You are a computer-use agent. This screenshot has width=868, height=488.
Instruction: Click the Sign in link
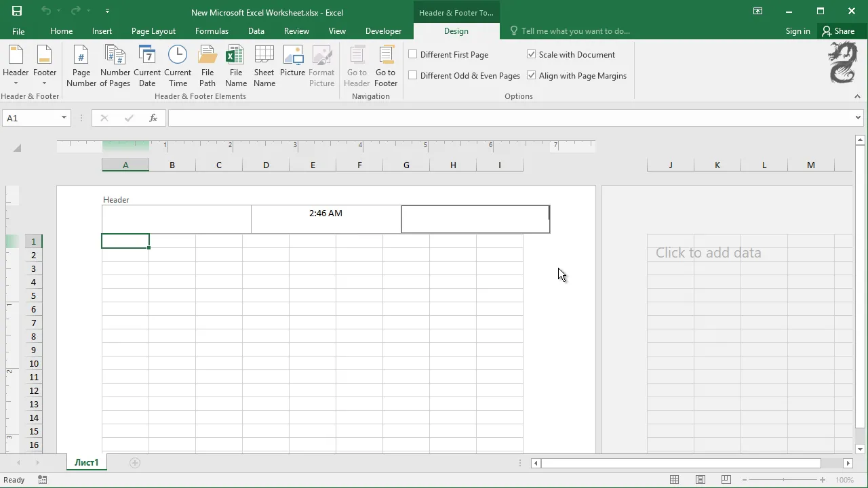click(x=797, y=31)
